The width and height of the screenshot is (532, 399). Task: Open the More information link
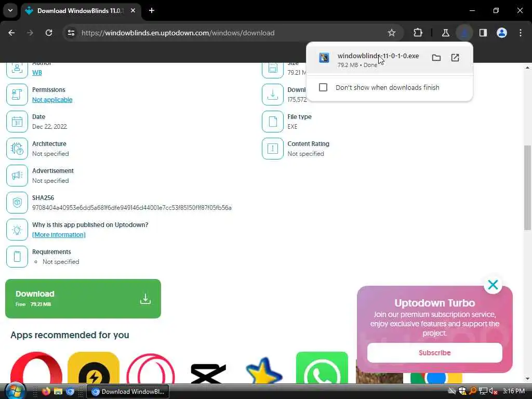pyautogui.click(x=59, y=235)
